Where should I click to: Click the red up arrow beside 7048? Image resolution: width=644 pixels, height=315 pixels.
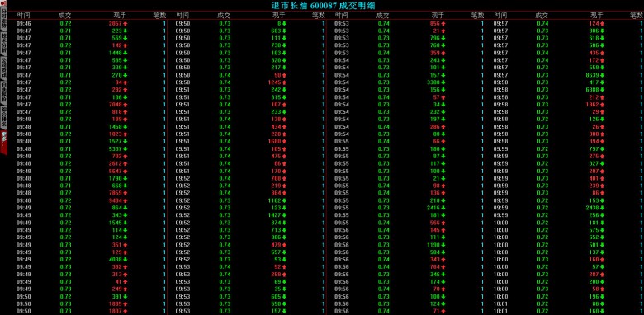[125, 105]
